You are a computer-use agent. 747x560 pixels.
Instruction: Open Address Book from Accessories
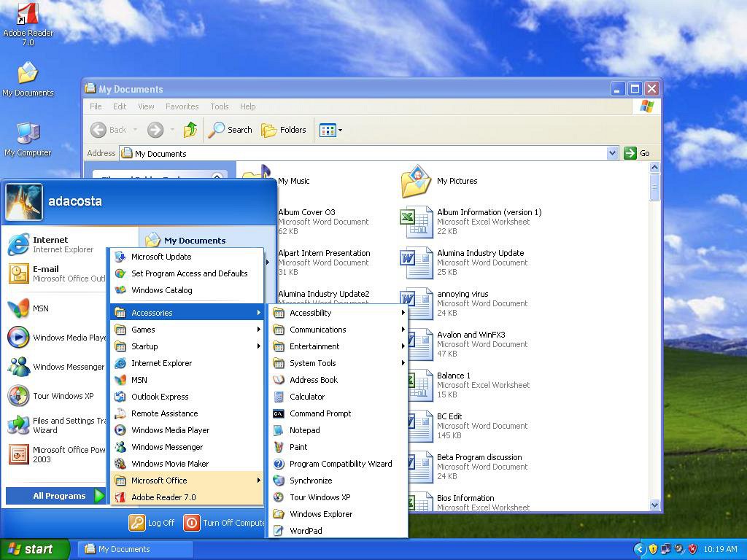pos(338,380)
